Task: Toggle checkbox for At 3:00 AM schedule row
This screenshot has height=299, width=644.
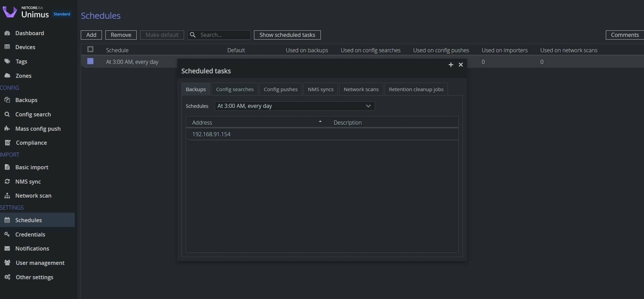Action: pyautogui.click(x=90, y=61)
